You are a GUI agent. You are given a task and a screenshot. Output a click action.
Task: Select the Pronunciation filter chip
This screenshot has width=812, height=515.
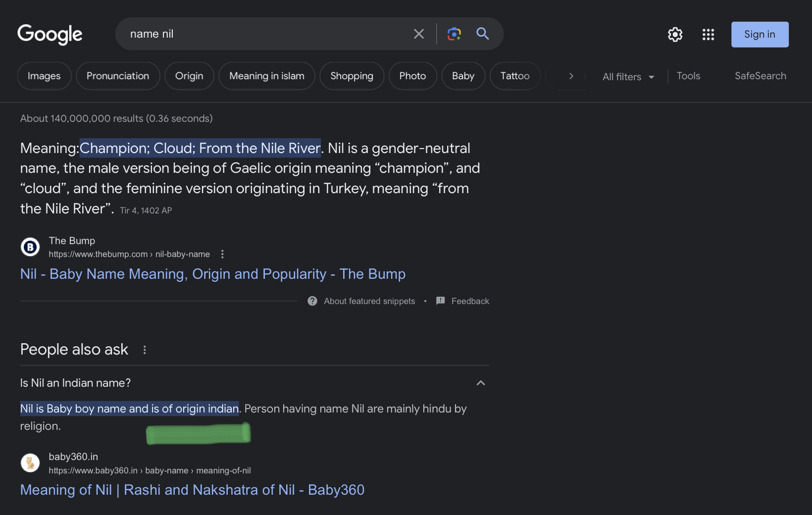coord(118,76)
